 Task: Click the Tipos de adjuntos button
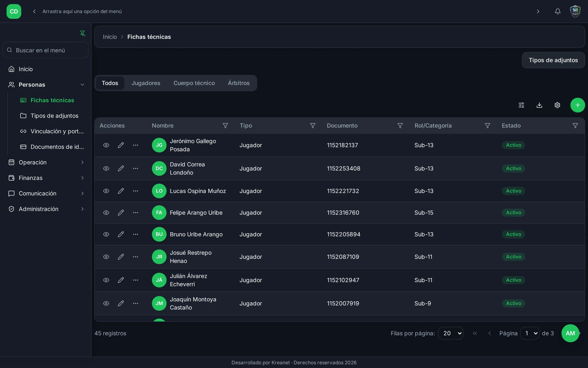(553, 60)
